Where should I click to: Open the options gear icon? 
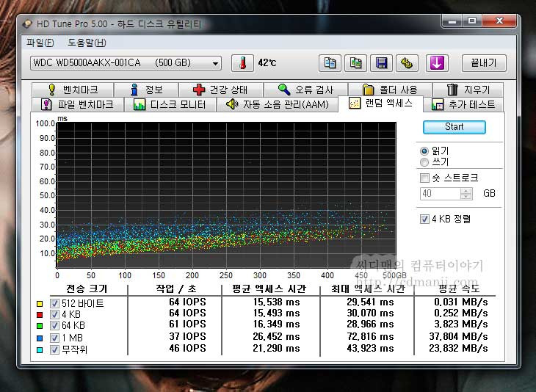pos(407,63)
